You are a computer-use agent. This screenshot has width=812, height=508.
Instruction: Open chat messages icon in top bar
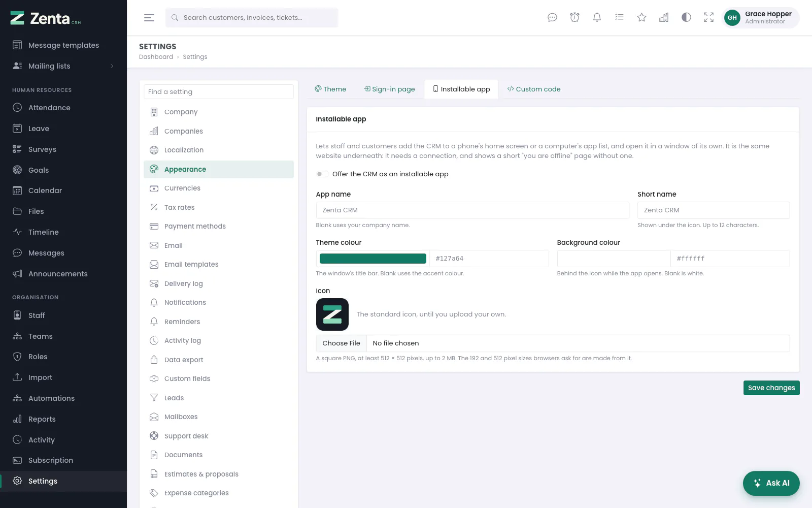coord(552,18)
